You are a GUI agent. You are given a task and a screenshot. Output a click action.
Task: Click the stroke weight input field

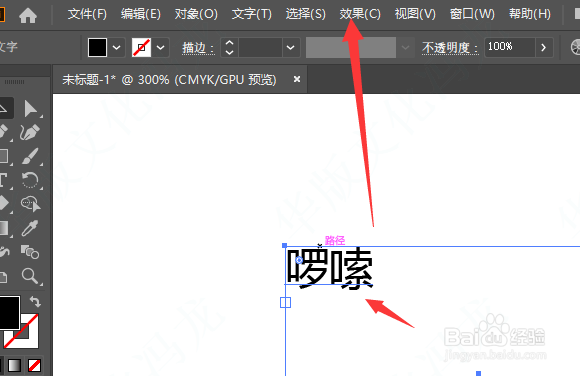click(x=260, y=47)
